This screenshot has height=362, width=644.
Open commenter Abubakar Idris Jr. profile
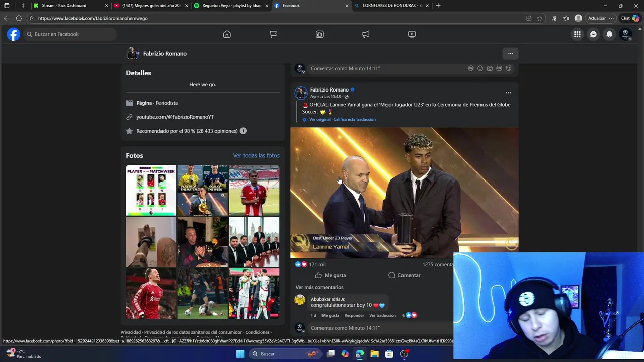pos(328,299)
